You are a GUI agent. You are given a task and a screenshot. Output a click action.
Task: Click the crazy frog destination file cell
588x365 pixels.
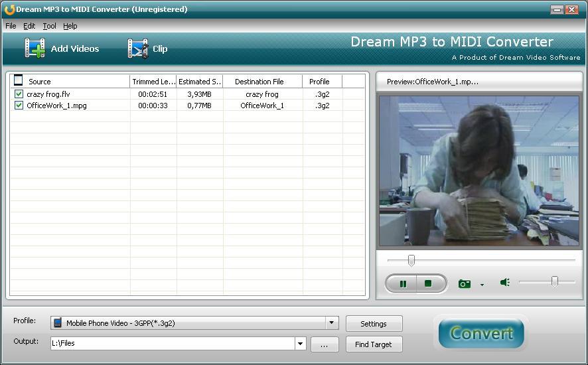[x=262, y=94]
